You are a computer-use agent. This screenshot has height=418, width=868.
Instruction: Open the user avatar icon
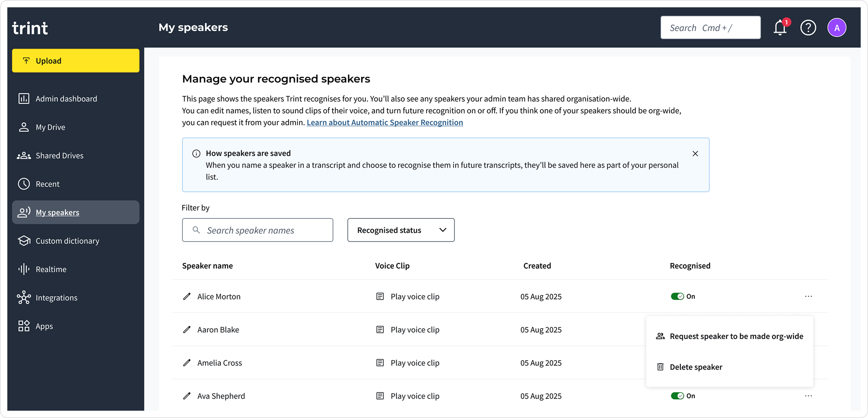click(837, 28)
